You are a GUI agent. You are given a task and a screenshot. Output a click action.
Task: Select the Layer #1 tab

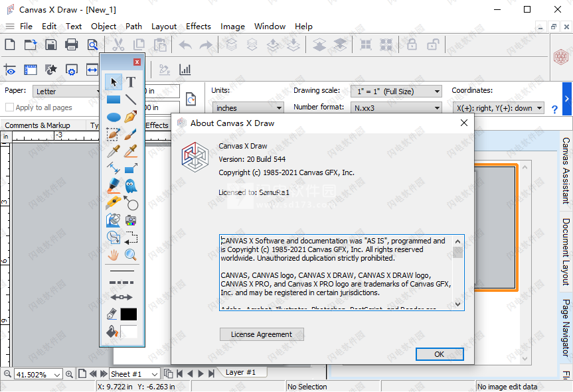pyautogui.click(x=240, y=372)
